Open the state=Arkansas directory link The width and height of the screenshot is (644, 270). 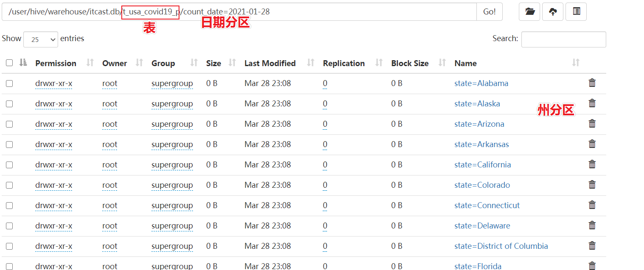(x=482, y=144)
